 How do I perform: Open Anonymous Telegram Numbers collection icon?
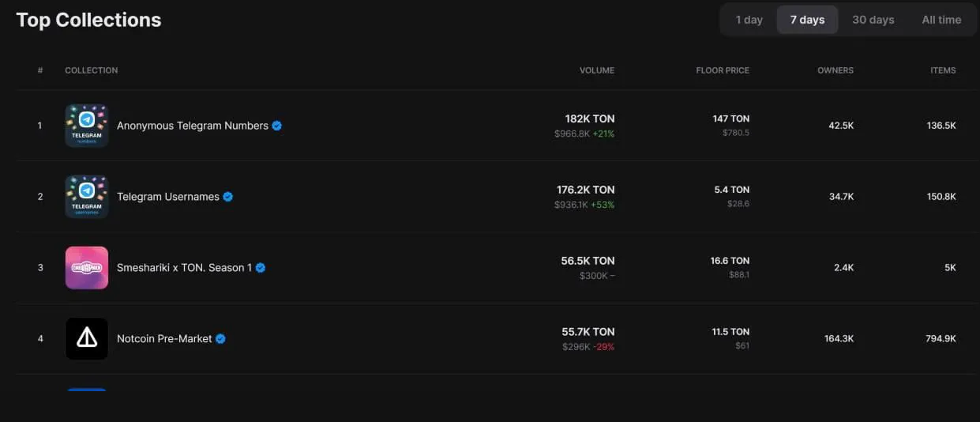pyautogui.click(x=87, y=126)
